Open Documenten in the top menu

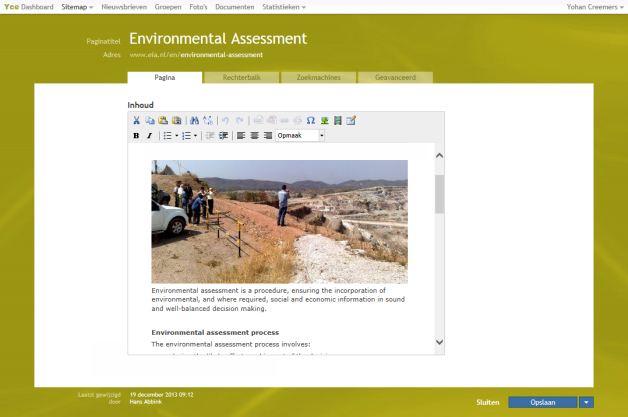coord(235,7)
